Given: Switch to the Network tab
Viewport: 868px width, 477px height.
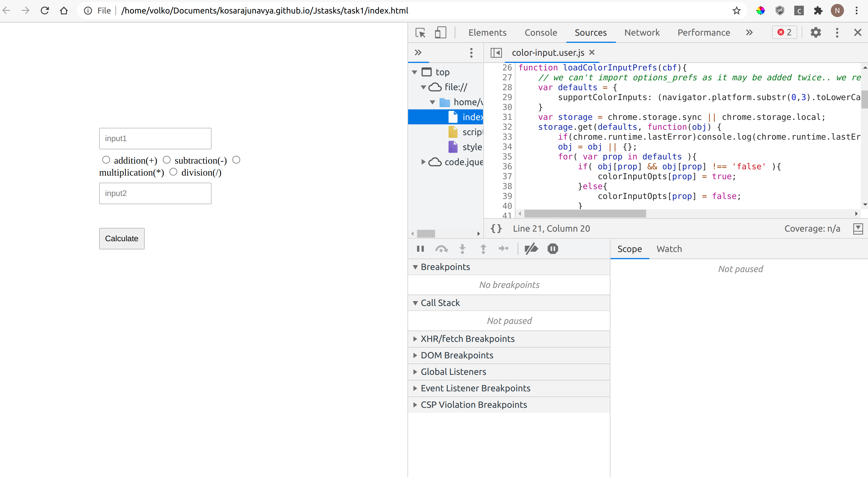Looking at the screenshot, I should [x=642, y=32].
